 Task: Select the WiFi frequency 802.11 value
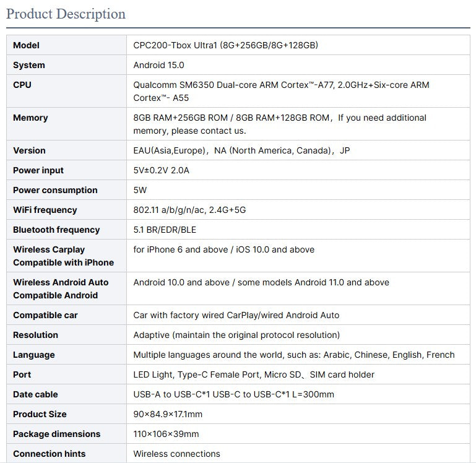pyautogui.click(x=189, y=210)
